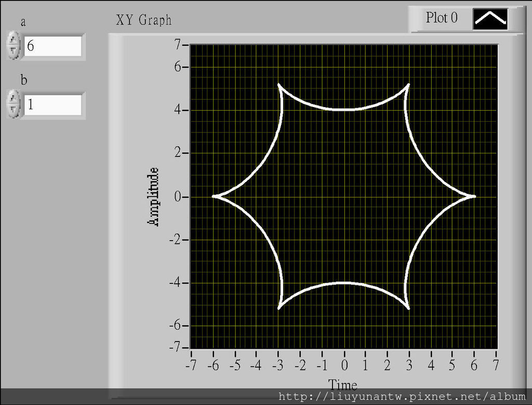The image size is (532, 405).
Task: Click the Amplitude axis label
Action: (153, 197)
